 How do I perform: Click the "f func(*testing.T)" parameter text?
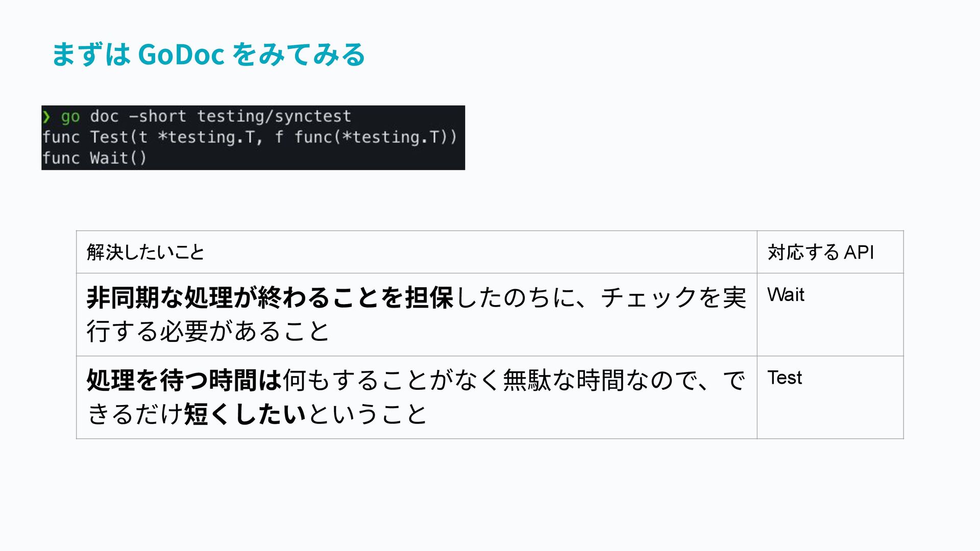365,137
